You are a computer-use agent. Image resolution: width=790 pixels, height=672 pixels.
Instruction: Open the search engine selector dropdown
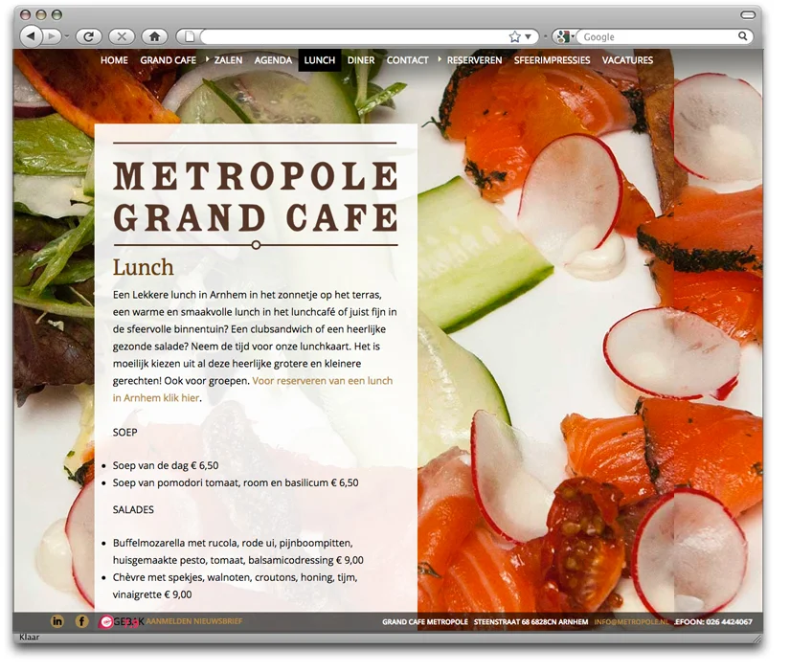point(565,36)
